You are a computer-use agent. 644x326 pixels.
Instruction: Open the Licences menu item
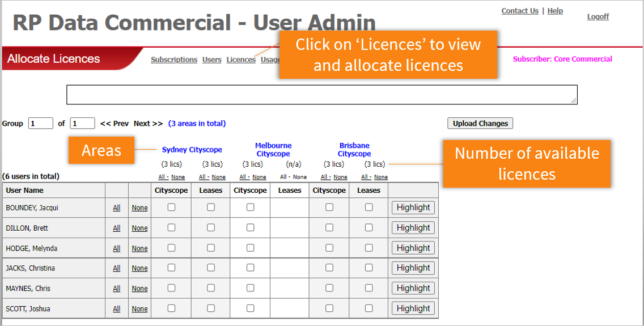click(x=241, y=60)
